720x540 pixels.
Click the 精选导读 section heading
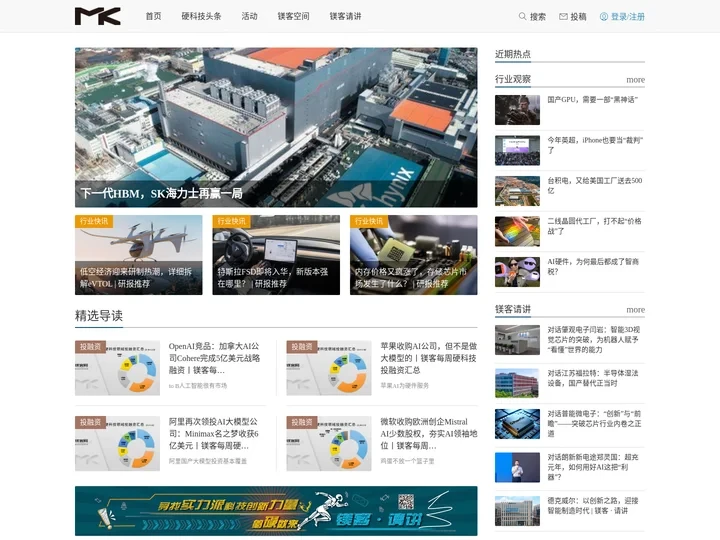(x=99, y=315)
